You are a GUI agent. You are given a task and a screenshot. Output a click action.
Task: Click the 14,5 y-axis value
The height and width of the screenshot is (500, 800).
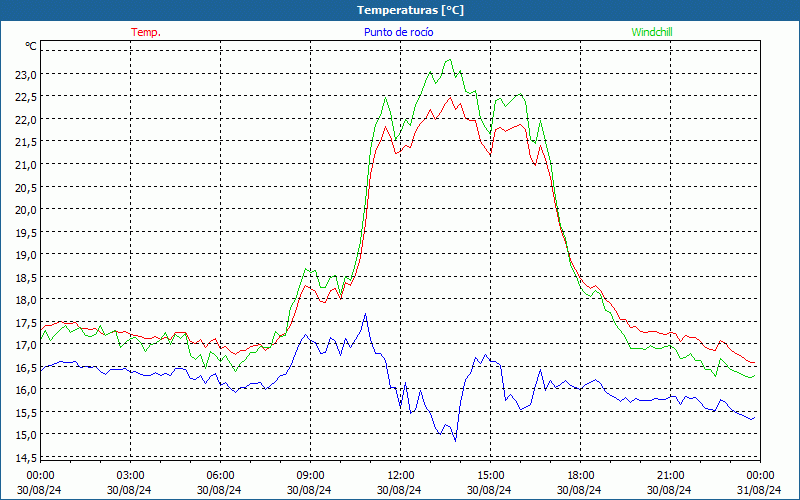pos(26,458)
